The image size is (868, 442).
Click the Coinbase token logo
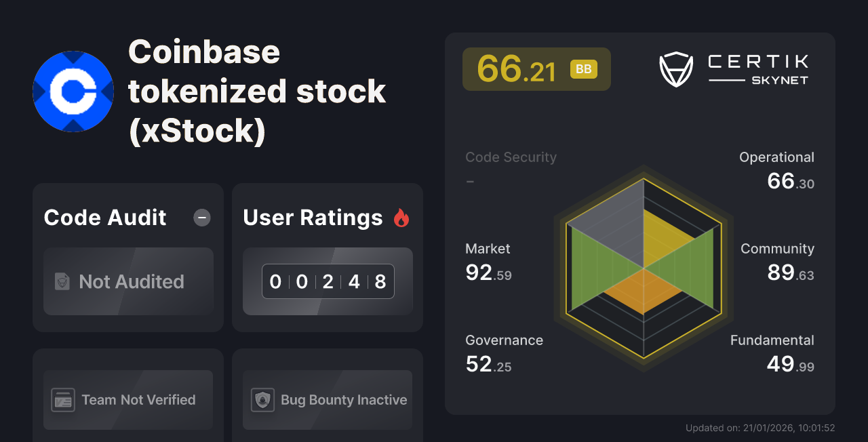tap(73, 91)
